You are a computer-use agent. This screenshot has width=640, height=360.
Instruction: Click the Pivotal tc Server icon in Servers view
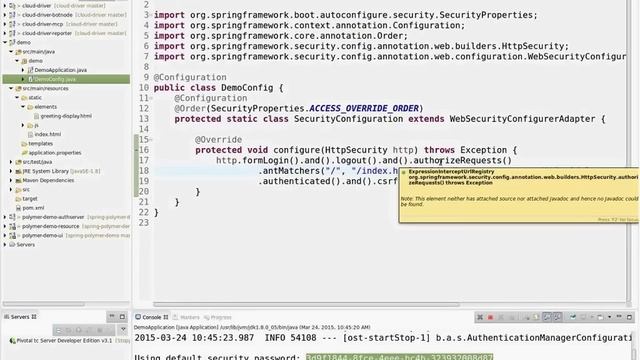pyautogui.click(x=13, y=340)
